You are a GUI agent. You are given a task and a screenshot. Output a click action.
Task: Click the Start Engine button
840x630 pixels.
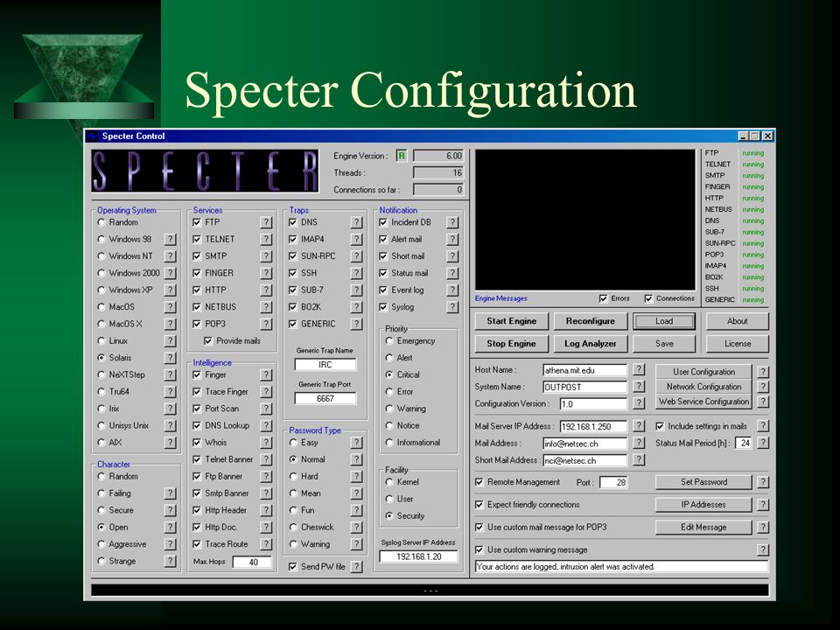point(512,321)
